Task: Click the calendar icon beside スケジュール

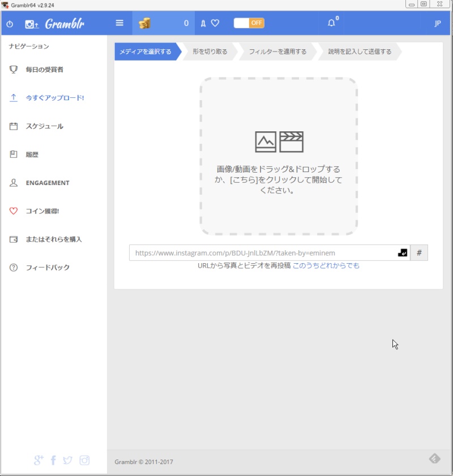Action: point(14,126)
